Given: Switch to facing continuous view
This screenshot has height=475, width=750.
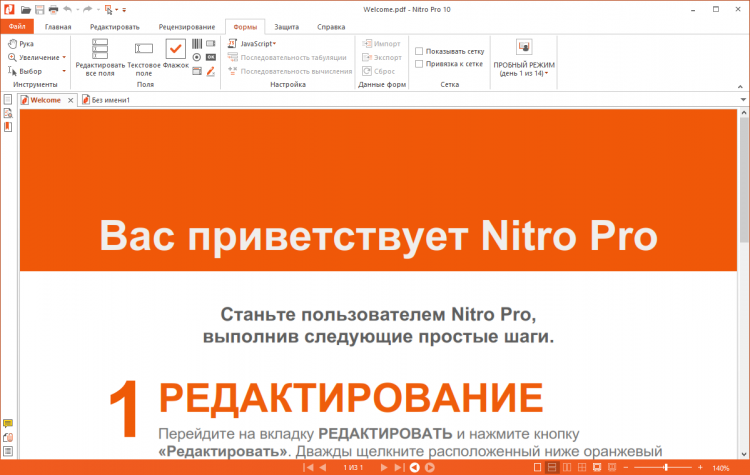Looking at the screenshot, I should click(582, 467).
